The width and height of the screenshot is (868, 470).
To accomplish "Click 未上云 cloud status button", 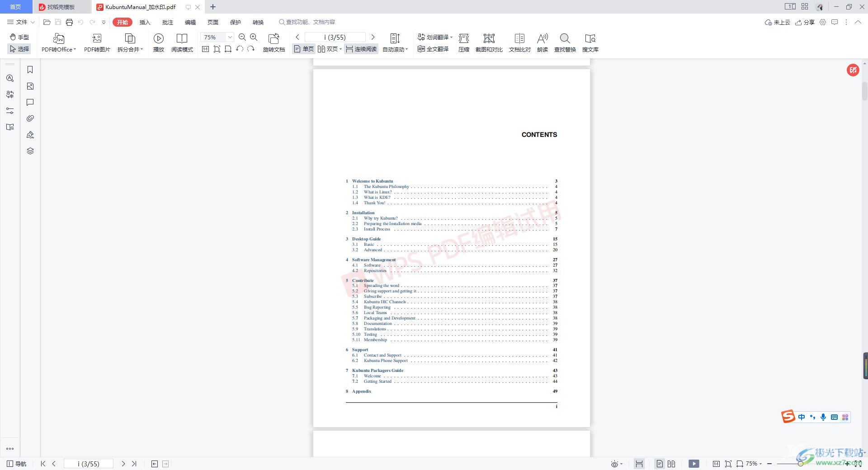I will point(777,22).
